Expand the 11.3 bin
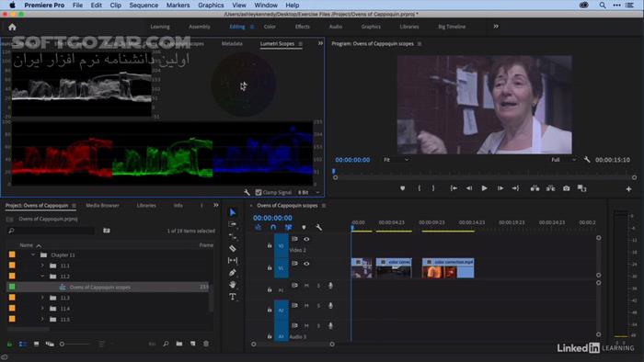Image resolution: width=644 pixels, height=362 pixels. [42, 298]
